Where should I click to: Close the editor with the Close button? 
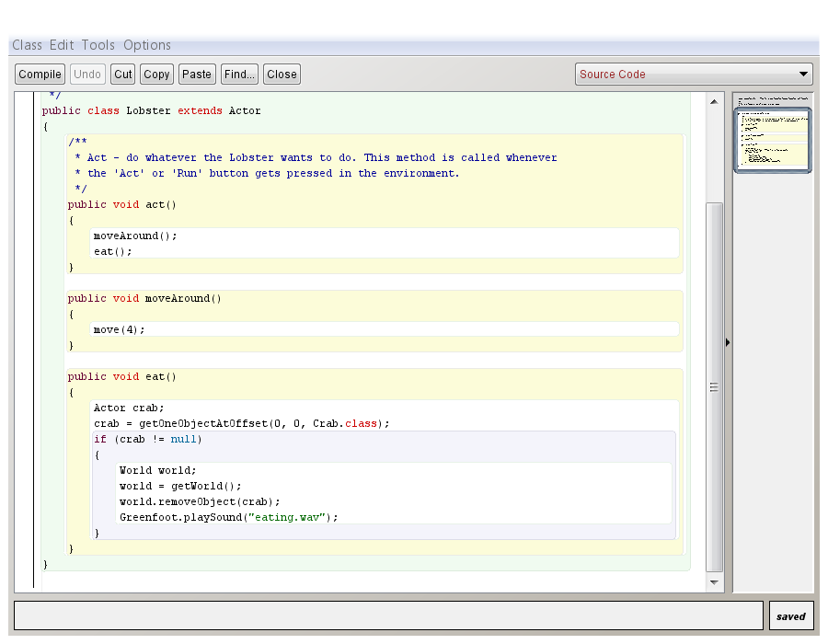[282, 75]
